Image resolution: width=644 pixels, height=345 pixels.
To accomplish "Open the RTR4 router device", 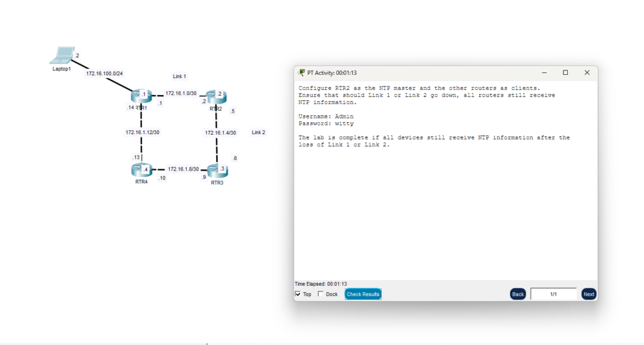I will (141, 170).
